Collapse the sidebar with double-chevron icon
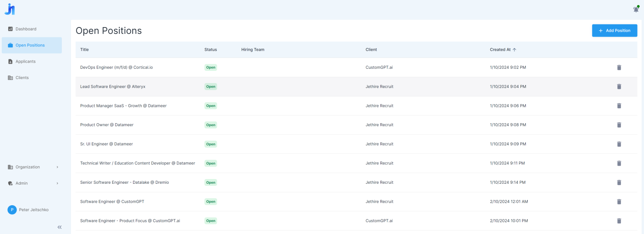Screen dimensions: 644x234 tap(60, 227)
